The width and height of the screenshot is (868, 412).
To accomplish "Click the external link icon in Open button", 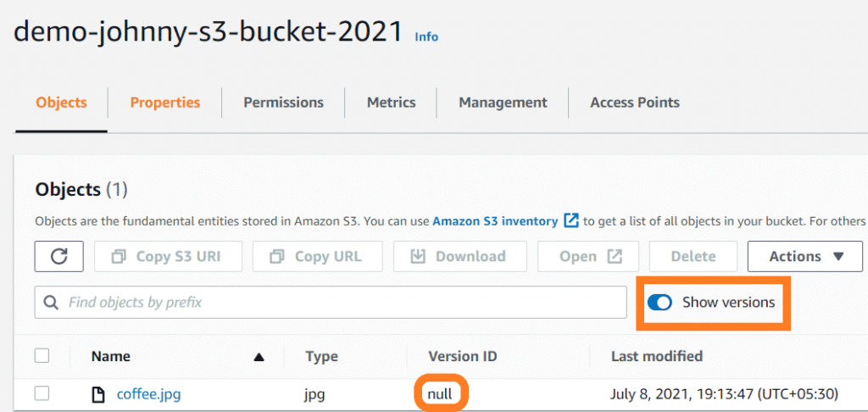I will point(615,256).
